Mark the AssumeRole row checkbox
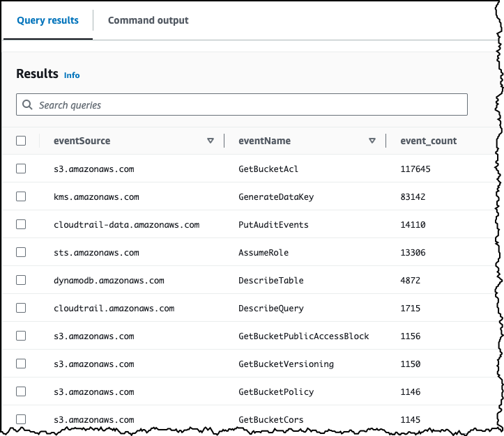 click(21, 252)
